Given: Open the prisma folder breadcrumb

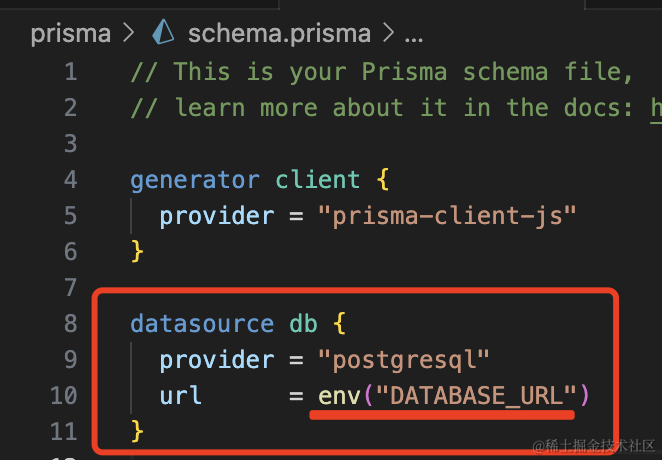Looking at the screenshot, I should coord(70,33).
